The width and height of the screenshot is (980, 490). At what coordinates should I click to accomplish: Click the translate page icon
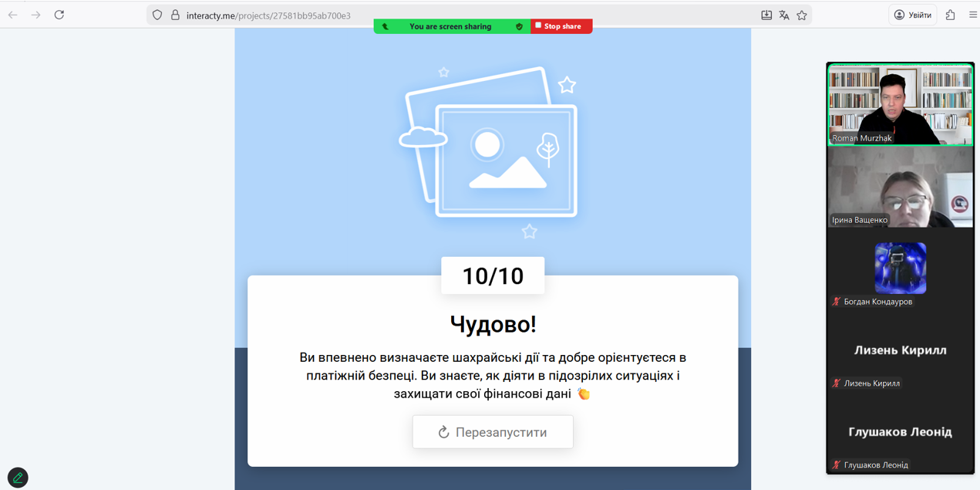tap(784, 15)
